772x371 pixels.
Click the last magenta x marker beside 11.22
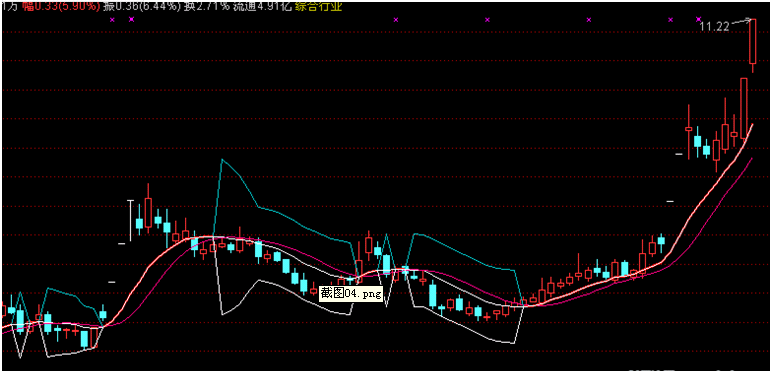[698, 19]
